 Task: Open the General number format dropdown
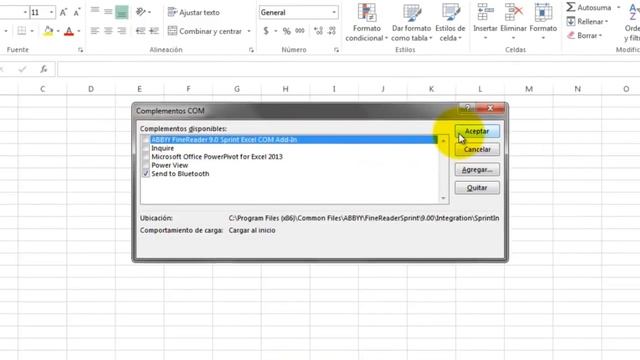click(x=334, y=13)
